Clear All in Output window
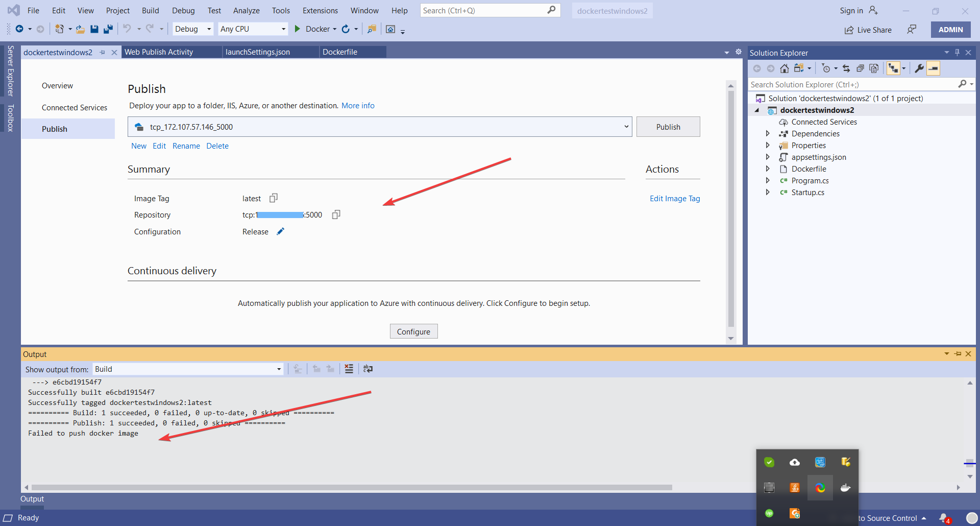 (349, 369)
